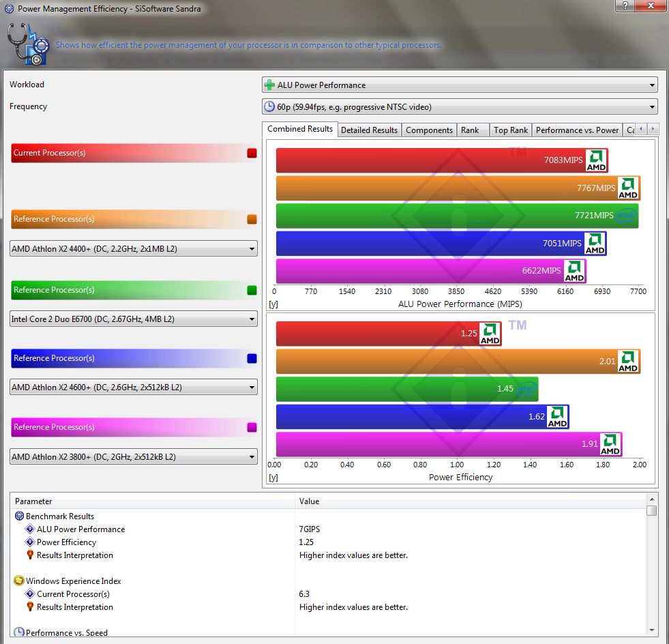Click Intel logo on 7721MIPS bar
Image resolution: width=669 pixels, height=644 pixels.
[x=626, y=216]
